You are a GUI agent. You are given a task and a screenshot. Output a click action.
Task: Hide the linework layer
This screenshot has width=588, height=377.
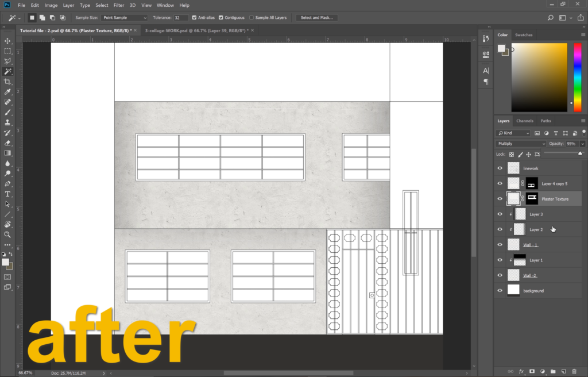tap(500, 168)
